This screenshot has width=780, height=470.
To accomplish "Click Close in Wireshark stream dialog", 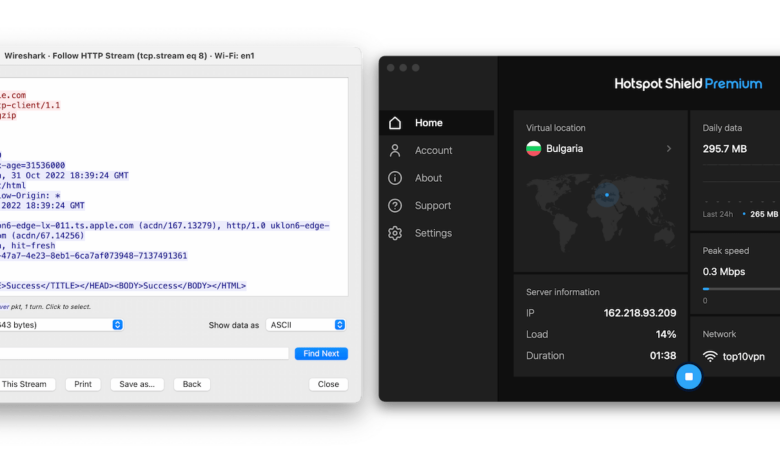I will point(328,384).
